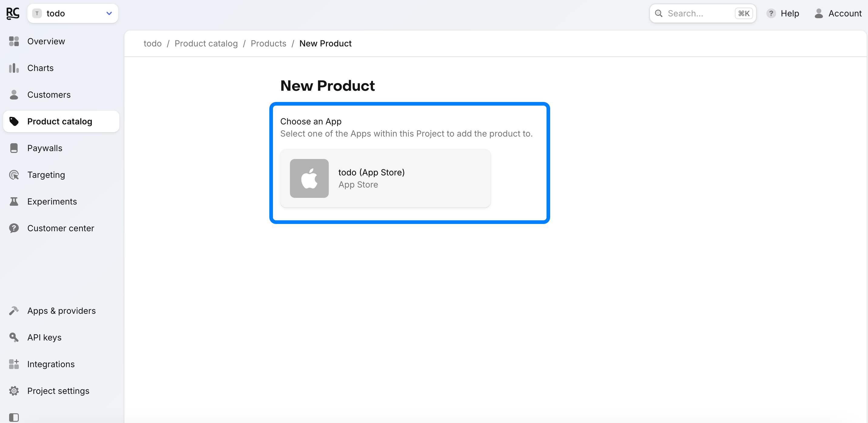Click the Targeting icon in sidebar

(x=14, y=174)
